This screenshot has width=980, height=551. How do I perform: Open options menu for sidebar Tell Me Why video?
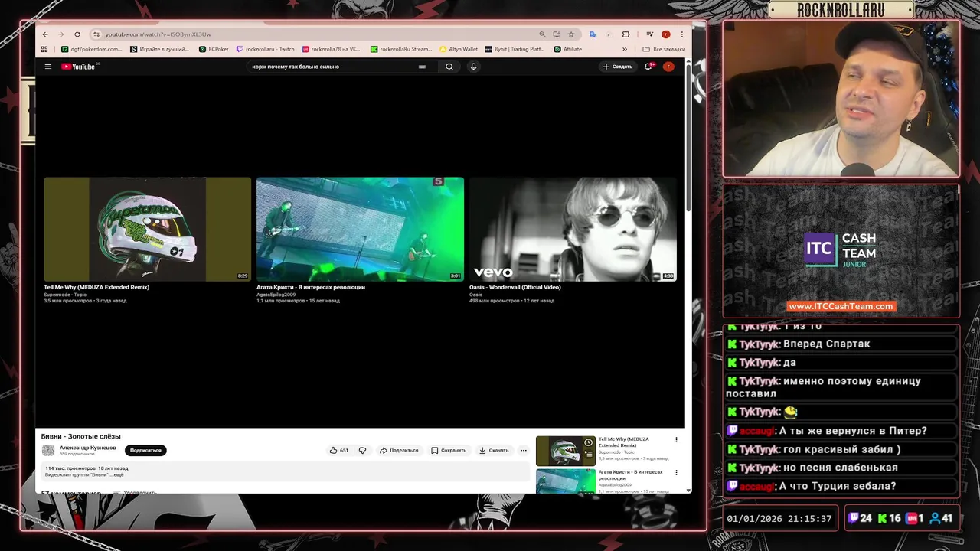(x=676, y=440)
